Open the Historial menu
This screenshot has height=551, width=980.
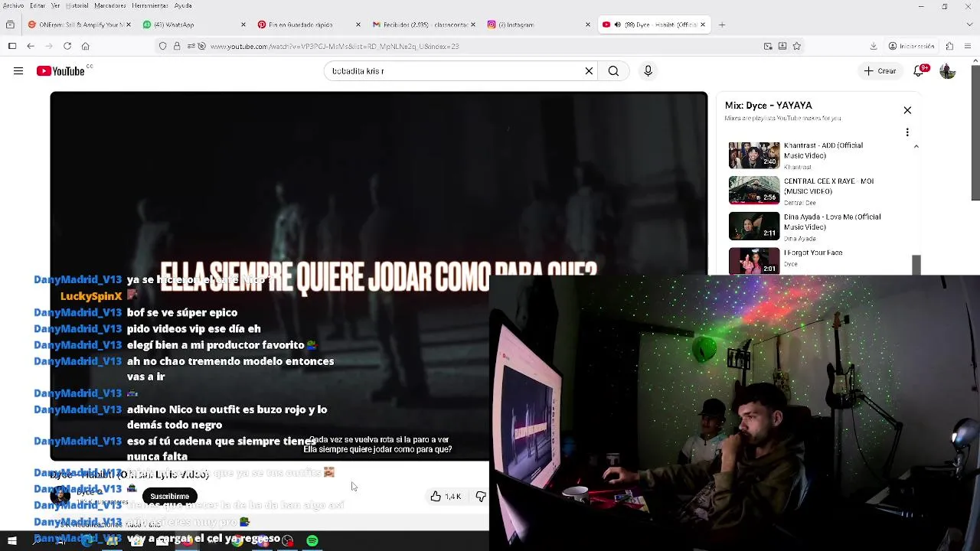point(77,5)
